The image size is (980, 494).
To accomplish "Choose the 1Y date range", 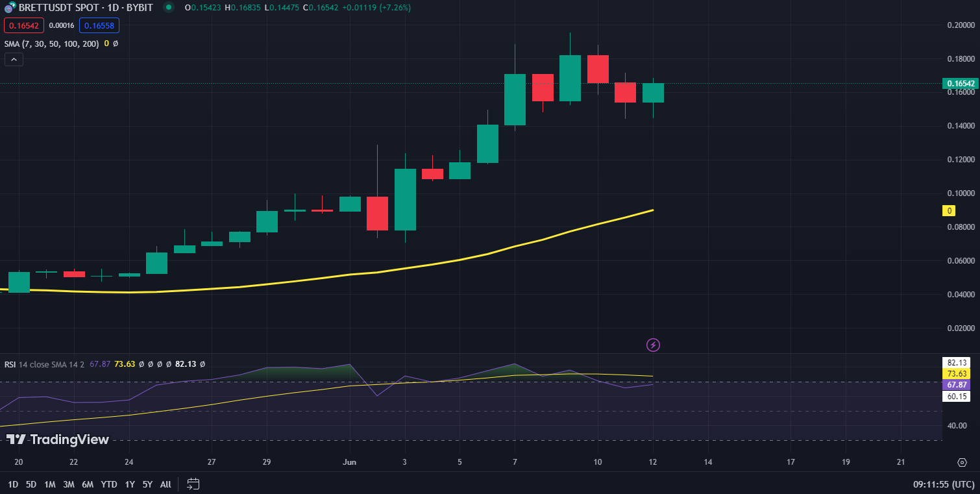I will tap(130, 484).
